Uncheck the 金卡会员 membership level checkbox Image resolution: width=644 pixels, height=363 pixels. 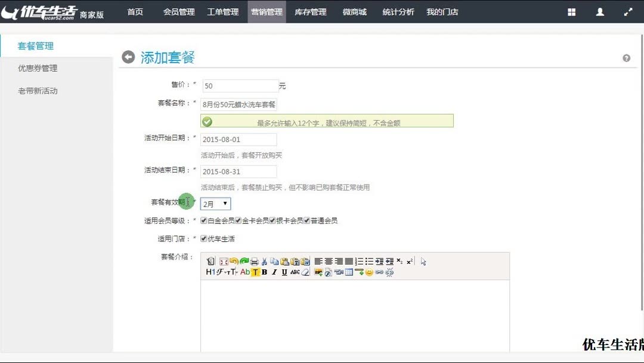pyautogui.click(x=238, y=220)
